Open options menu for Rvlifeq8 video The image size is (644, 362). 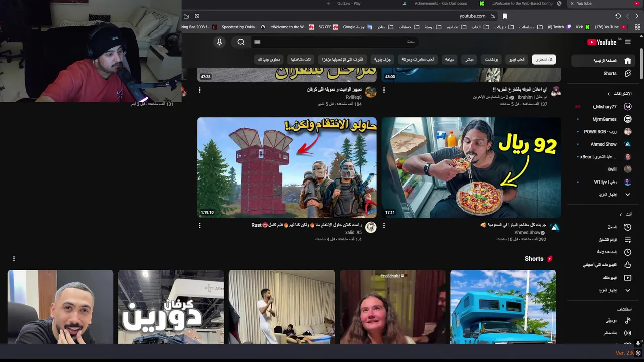click(200, 90)
